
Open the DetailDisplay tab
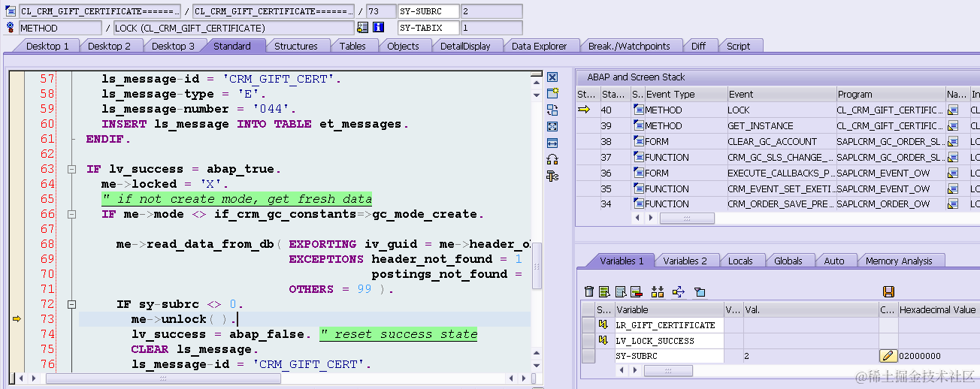pos(465,46)
